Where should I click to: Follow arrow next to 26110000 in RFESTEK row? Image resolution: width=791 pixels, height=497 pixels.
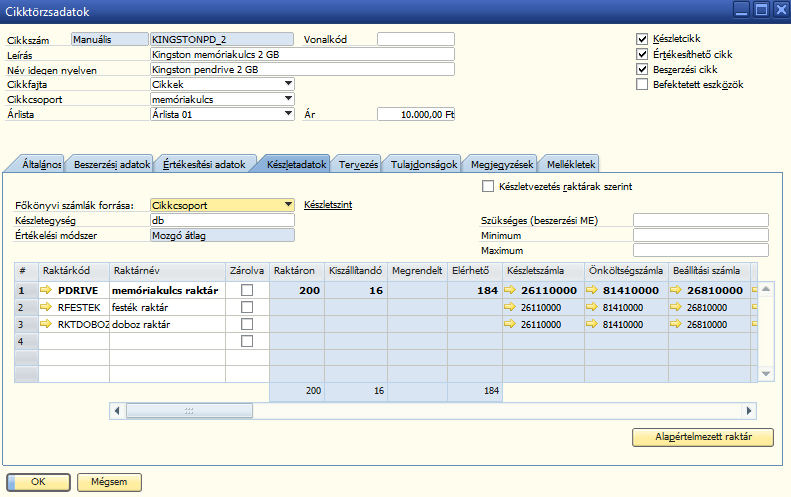pos(510,307)
